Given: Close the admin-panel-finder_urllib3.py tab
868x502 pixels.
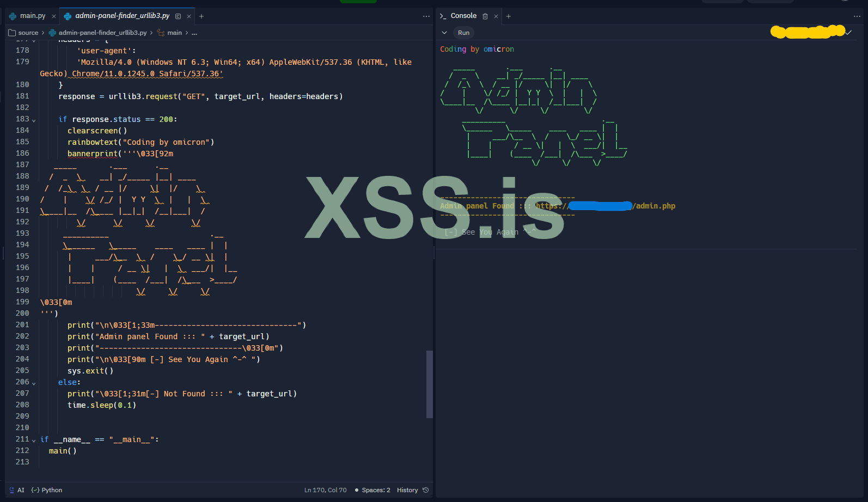Looking at the screenshot, I should click(189, 16).
